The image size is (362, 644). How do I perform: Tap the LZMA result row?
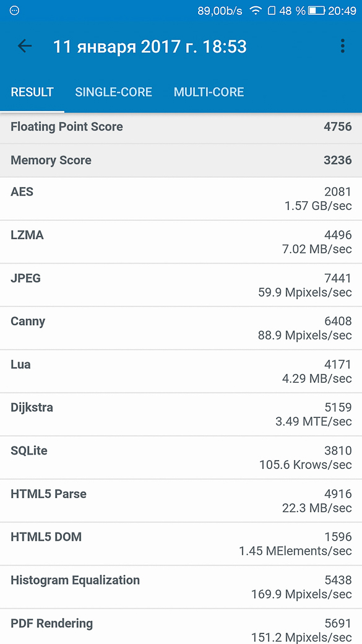(x=181, y=242)
